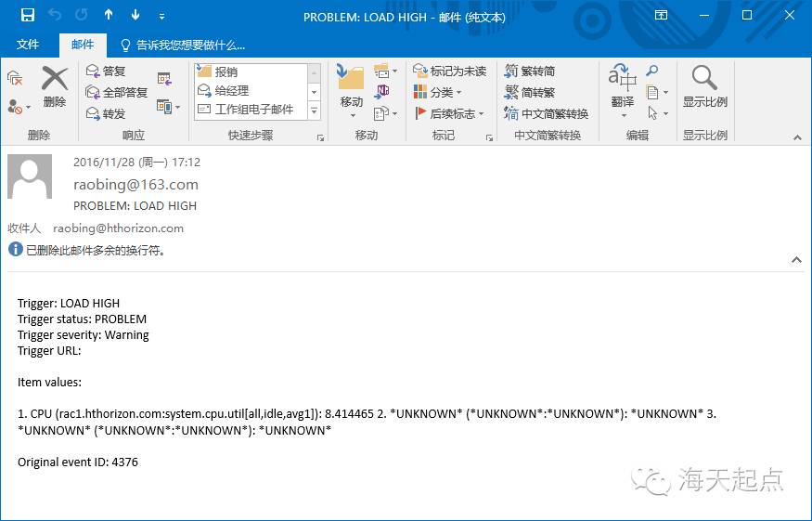
Task: Open the 分类 categorize dropdown
Action: coord(438,92)
